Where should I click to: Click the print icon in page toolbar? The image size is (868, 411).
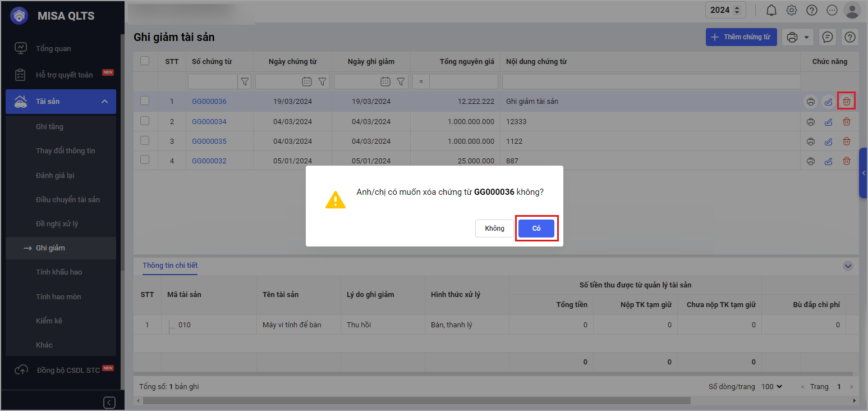(792, 37)
